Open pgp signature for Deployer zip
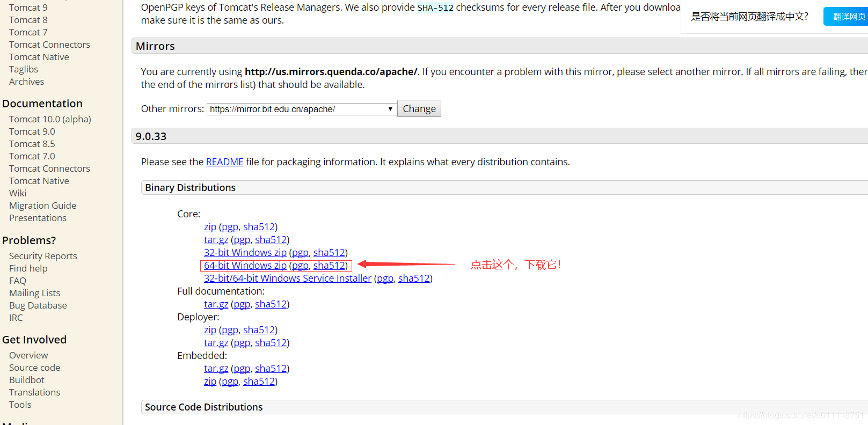Image resolution: width=868 pixels, height=425 pixels. (230, 330)
